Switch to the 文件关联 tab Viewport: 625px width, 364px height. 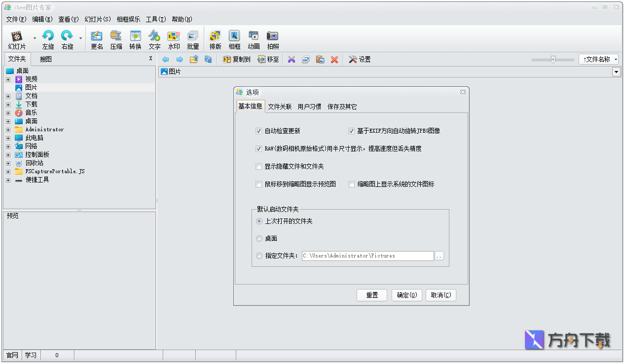click(x=280, y=107)
